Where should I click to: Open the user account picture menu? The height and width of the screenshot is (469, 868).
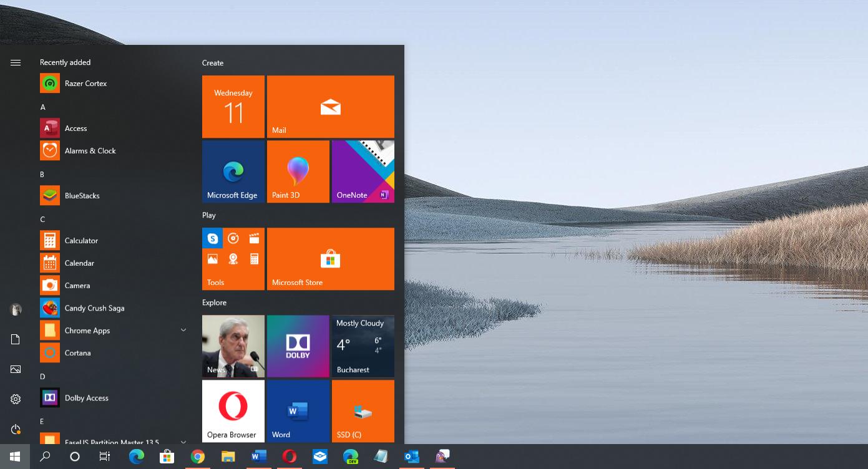[16, 309]
